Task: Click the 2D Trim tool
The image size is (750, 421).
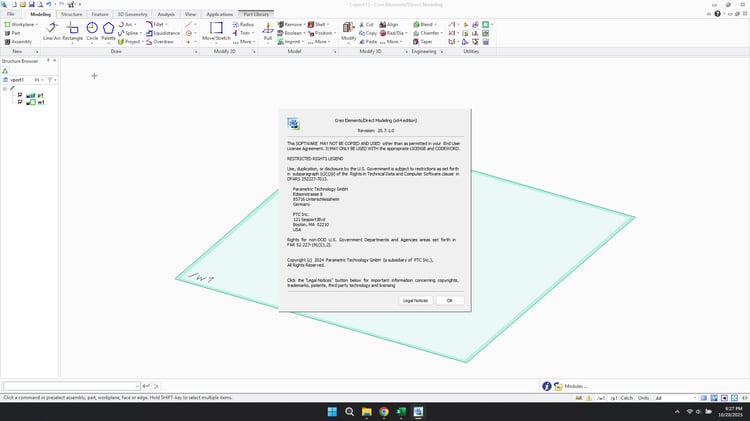Action: (x=243, y=33)
